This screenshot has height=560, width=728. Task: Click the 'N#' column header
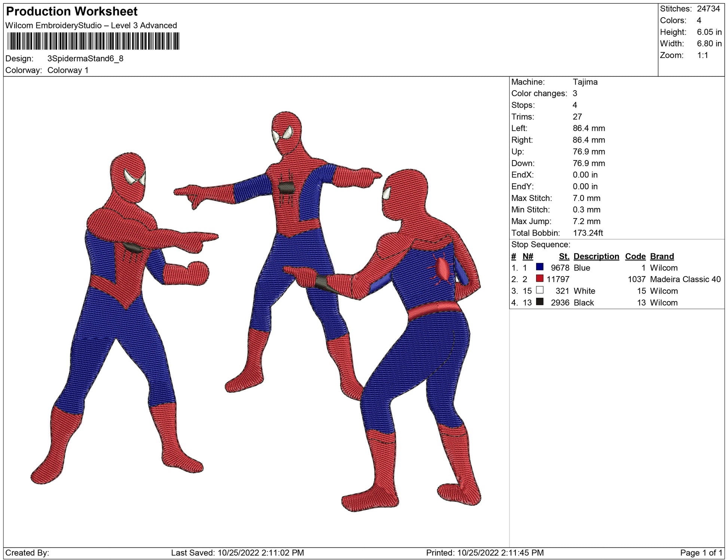coord(527,256)
